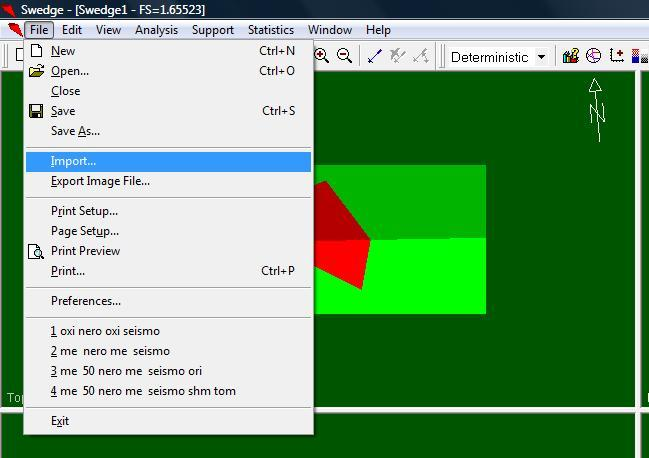Open the Analysis menu
This screenshot has width=649, height=458.
(x=156, y=30)
